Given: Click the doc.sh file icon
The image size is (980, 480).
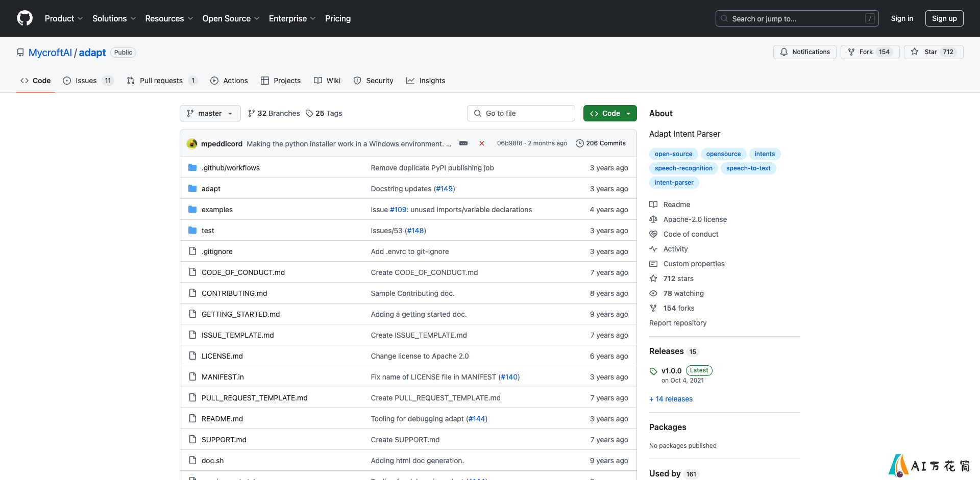Looking at the screenshot, I should point(192,461).
